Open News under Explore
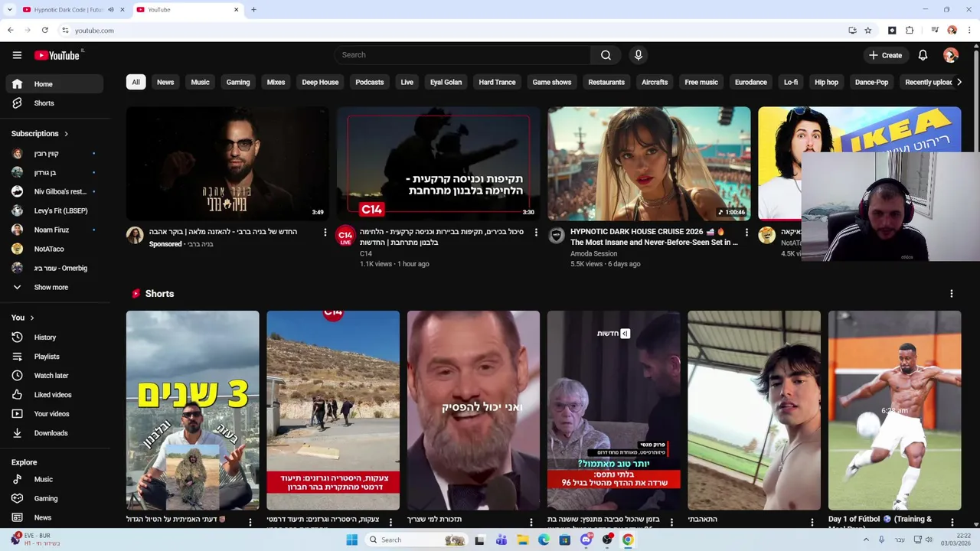Screen dimensions: 980x551 pos(54,518)
